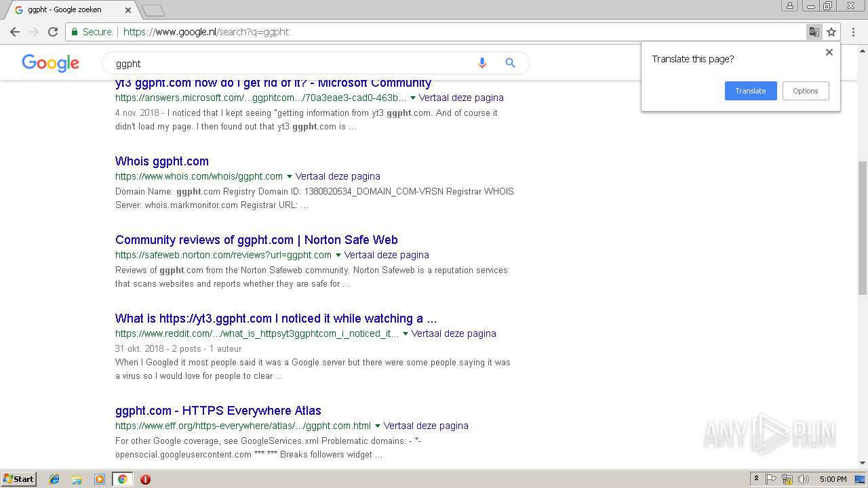Open Community reviews Norton Safe Web result

[256, 240]
